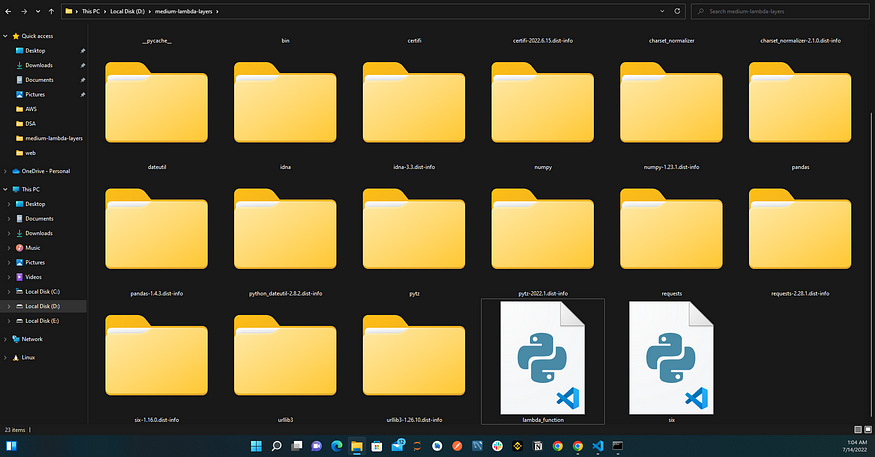Screen dimensions: 875x457
Task: Go back with the left arrow
Action: point(8,11)
